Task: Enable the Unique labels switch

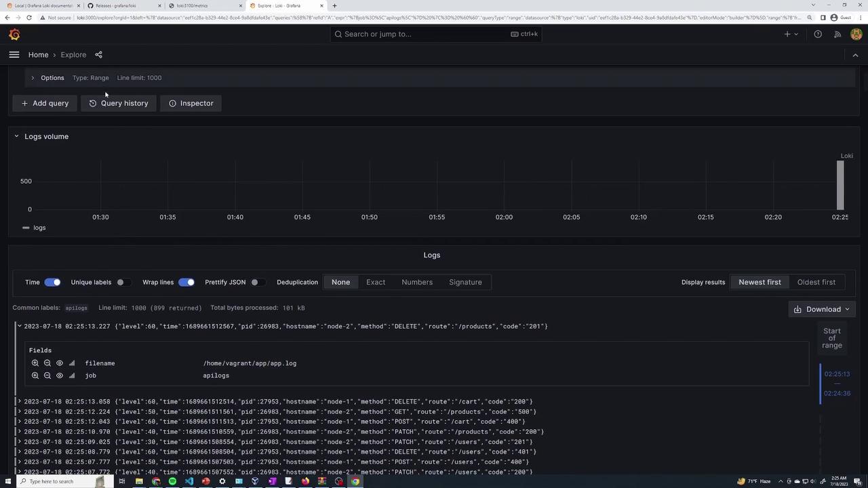Action: coord(121,282)
